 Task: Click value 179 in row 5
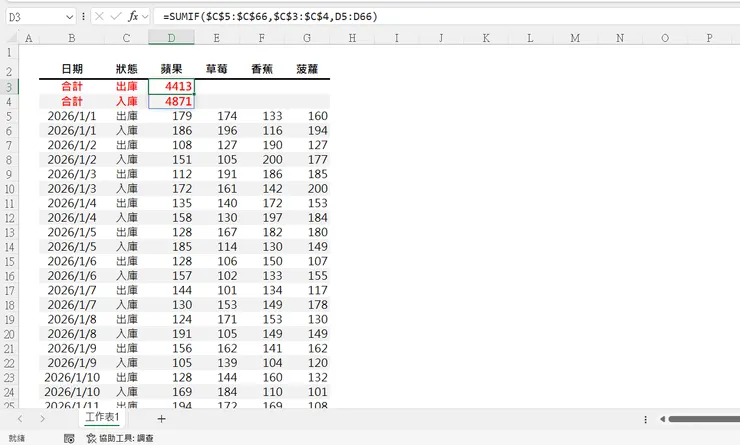[x=171, y=116]
